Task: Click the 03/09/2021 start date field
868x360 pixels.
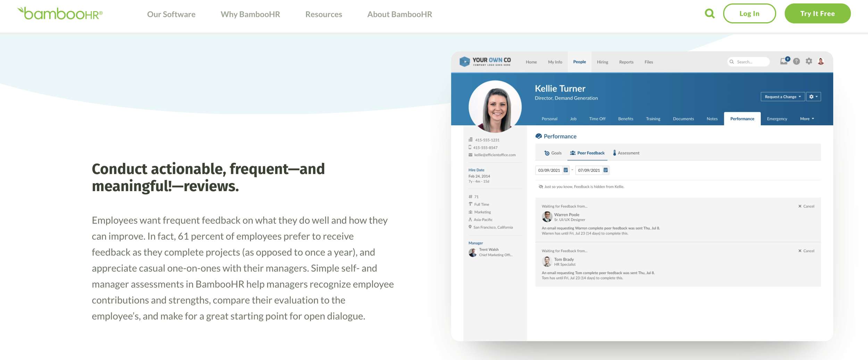Action: (x=552, y=170)
